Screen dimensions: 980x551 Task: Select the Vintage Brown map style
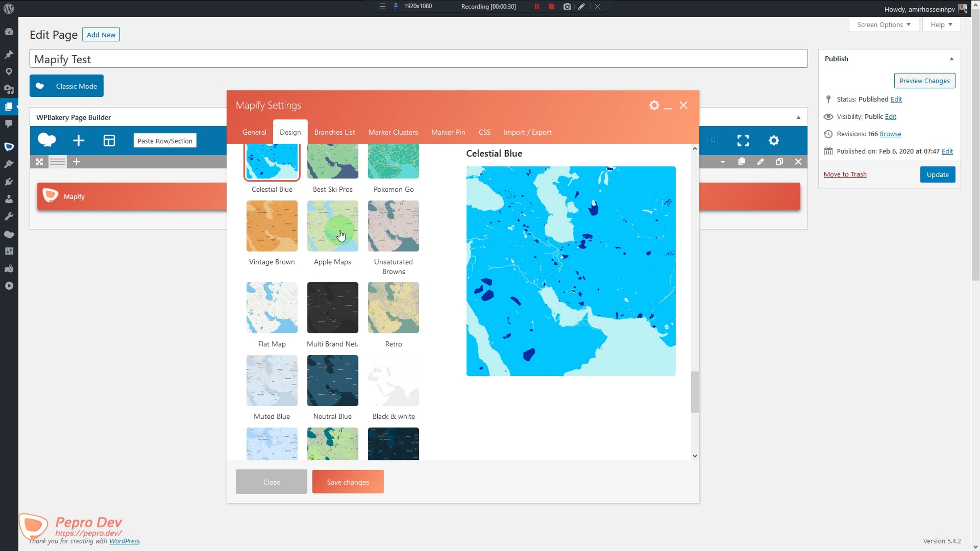(x=272, y=226)
